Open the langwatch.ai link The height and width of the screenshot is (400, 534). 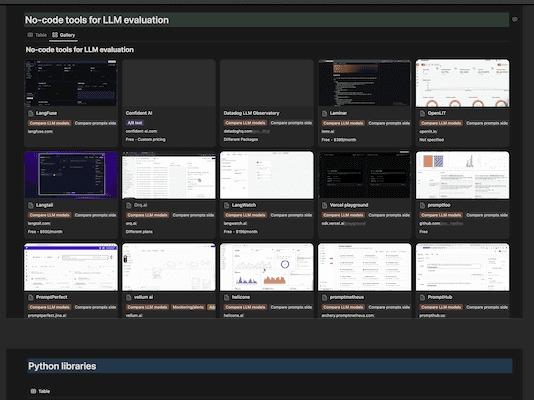tap(235, 224)
